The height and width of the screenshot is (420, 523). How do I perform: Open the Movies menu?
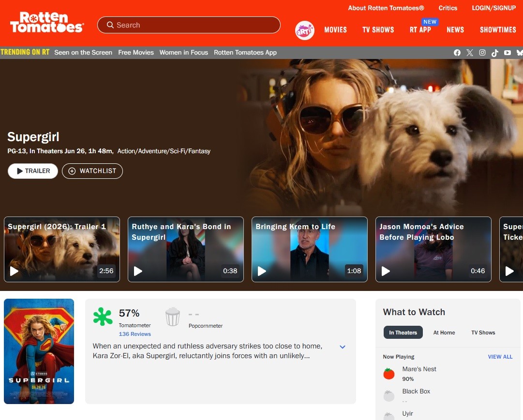click(336, 29)
